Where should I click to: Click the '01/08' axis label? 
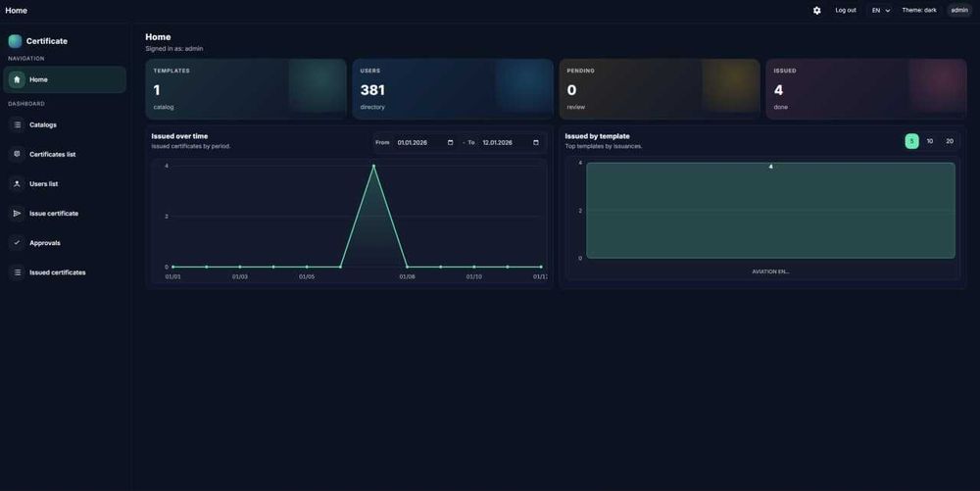click(407, 276)
